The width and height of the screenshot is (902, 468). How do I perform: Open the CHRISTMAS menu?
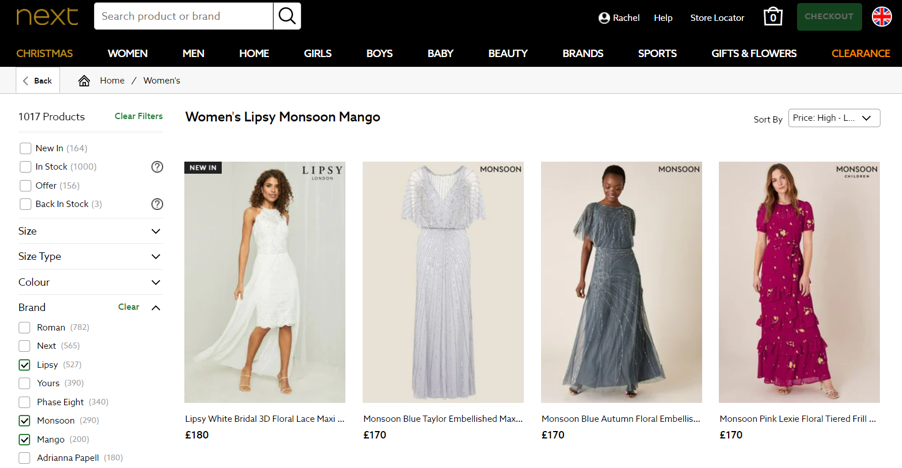click(44, 53)
